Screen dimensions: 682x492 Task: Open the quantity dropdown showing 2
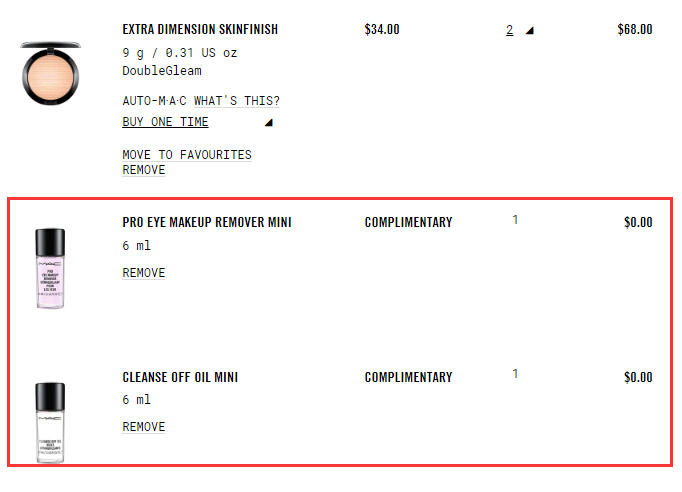[x=510, y=30]
